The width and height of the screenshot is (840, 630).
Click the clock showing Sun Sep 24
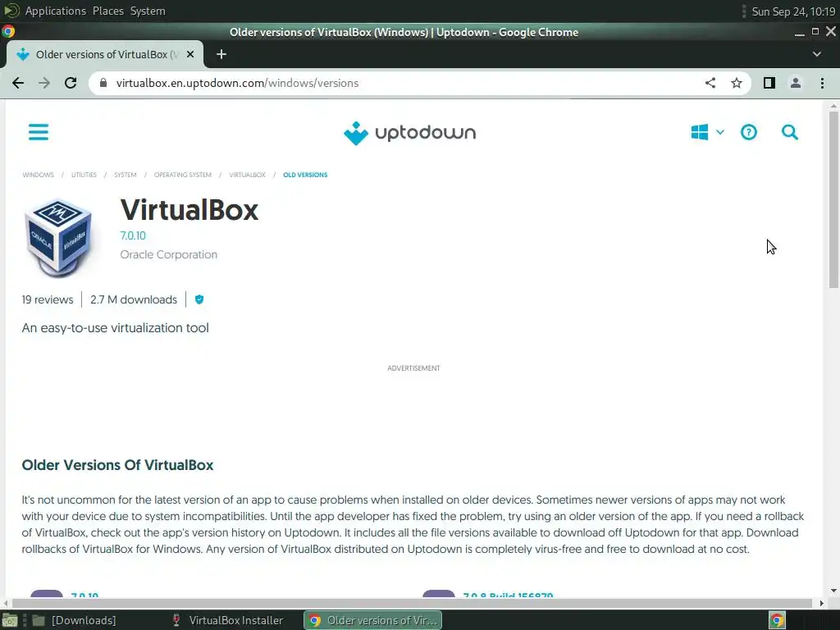pyautogui.click(x=793, y=11)
